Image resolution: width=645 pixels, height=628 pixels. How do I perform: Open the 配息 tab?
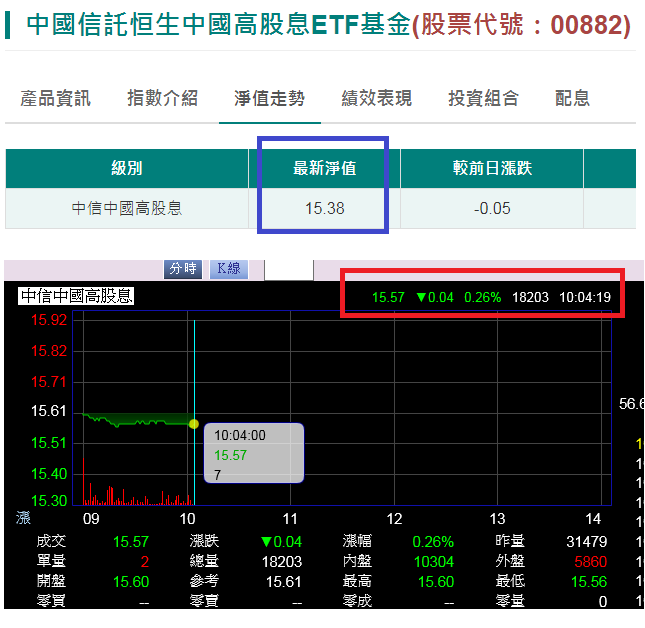pos(572,98)
